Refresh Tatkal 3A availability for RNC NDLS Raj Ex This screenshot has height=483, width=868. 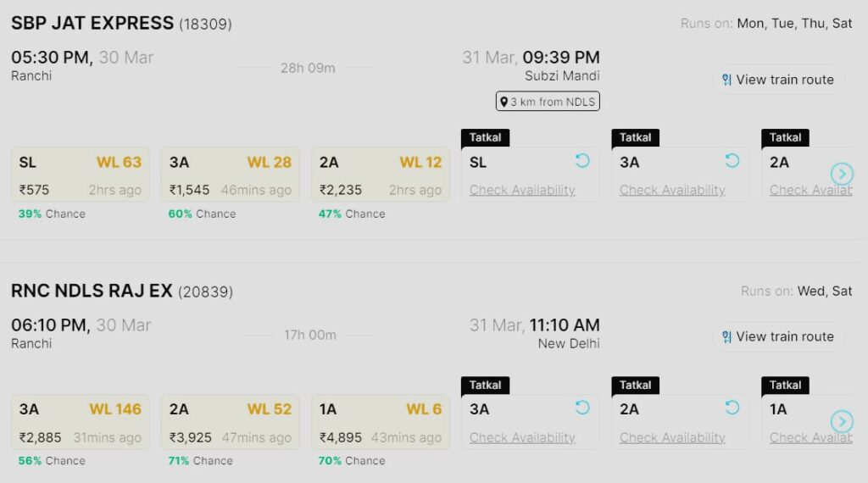pyautogui.click(x=582, y=408)
